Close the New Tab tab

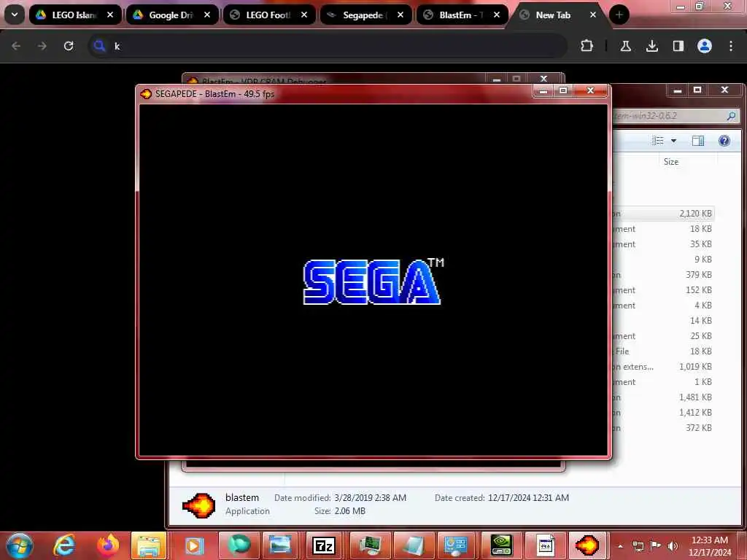pyautogui.click(x=593, y=15)
